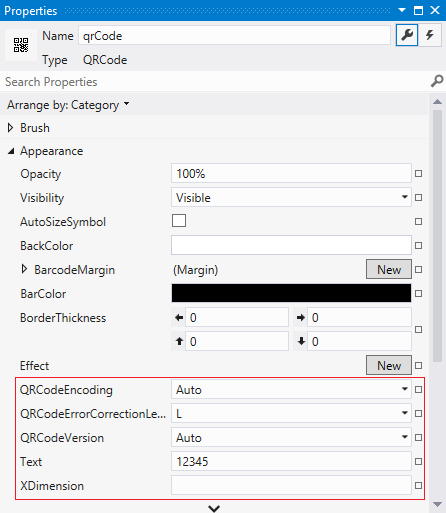Collapse the Appearance category
The width and height of the screenshot is (446, 513).
(11, 151)
